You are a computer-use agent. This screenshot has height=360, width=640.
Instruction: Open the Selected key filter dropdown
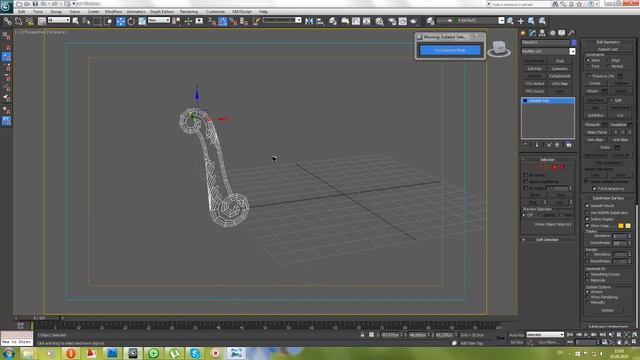pyautogui.click(x=545, y=335)
